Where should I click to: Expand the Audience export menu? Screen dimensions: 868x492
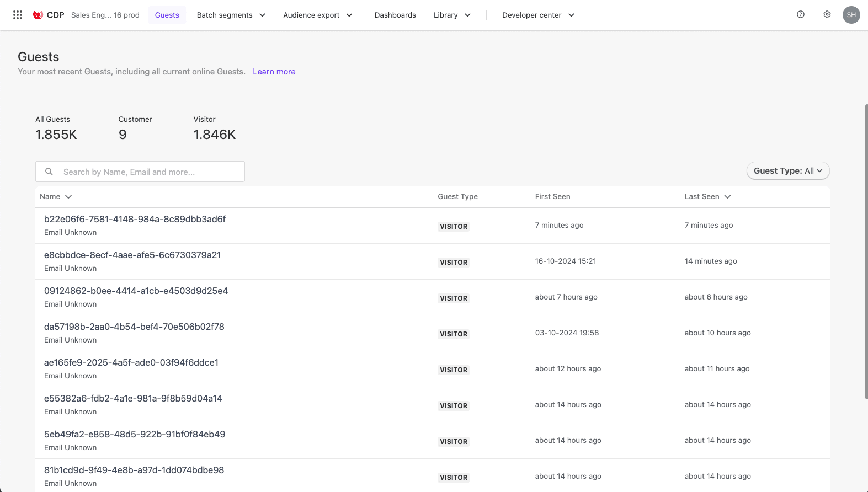(x=317, y=15)
